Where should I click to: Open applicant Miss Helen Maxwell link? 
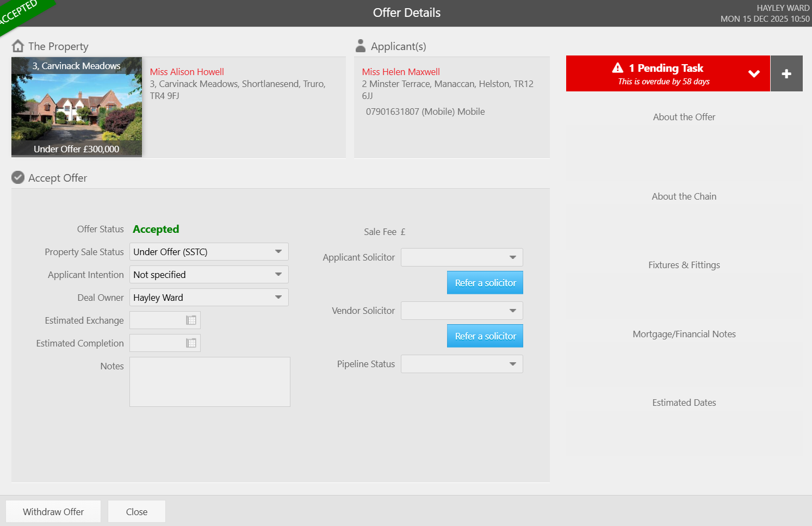(x=401, y=72)
